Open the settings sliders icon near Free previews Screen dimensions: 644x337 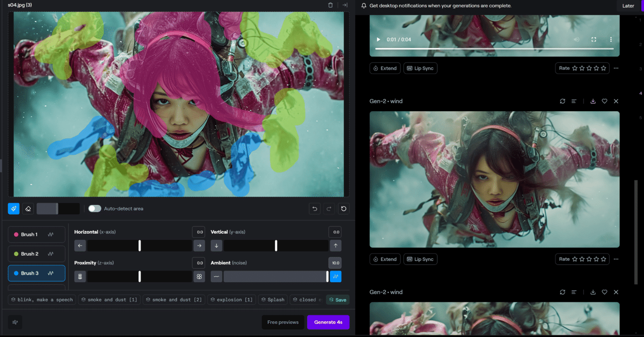pos(15,322)
